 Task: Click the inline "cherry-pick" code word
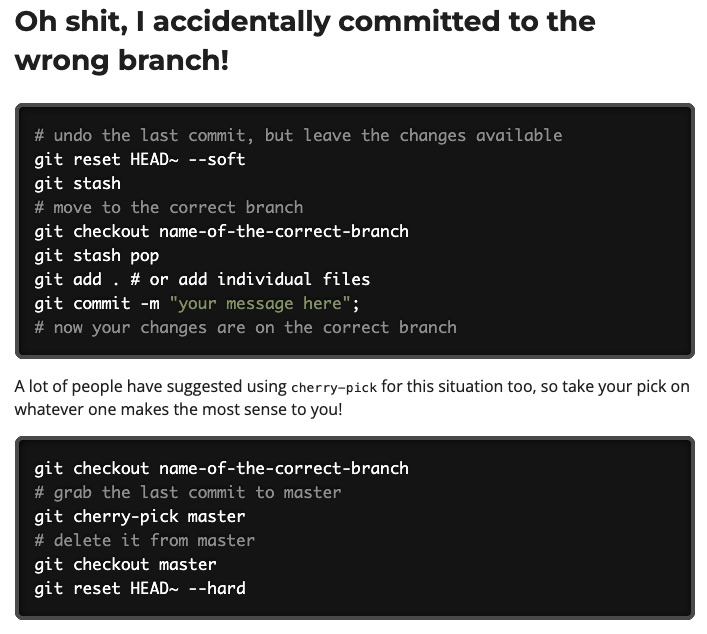334,387
